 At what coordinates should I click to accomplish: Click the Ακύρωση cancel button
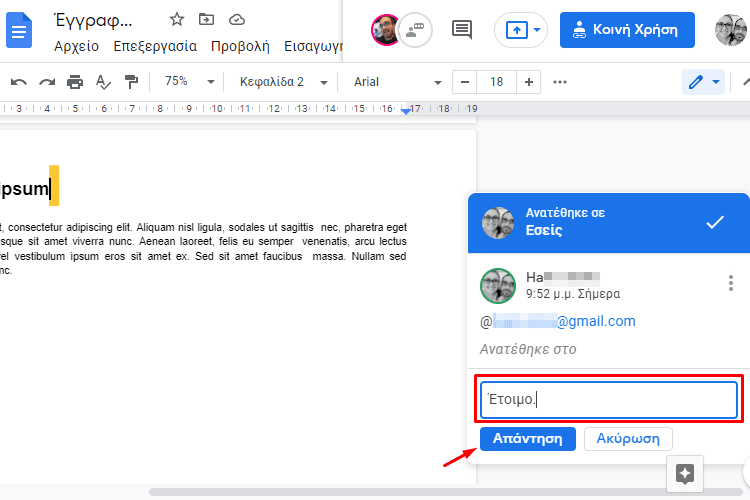628,439
